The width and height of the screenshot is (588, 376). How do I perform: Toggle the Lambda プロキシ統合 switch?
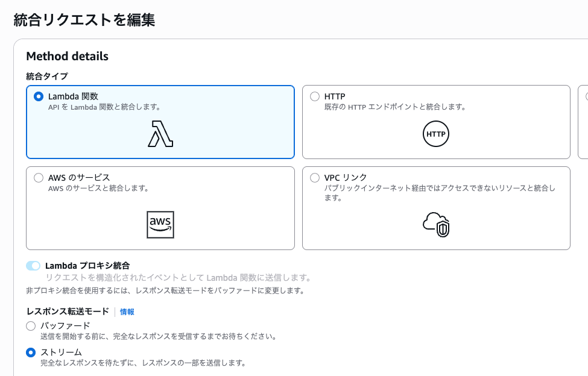[x=33, y=266]
